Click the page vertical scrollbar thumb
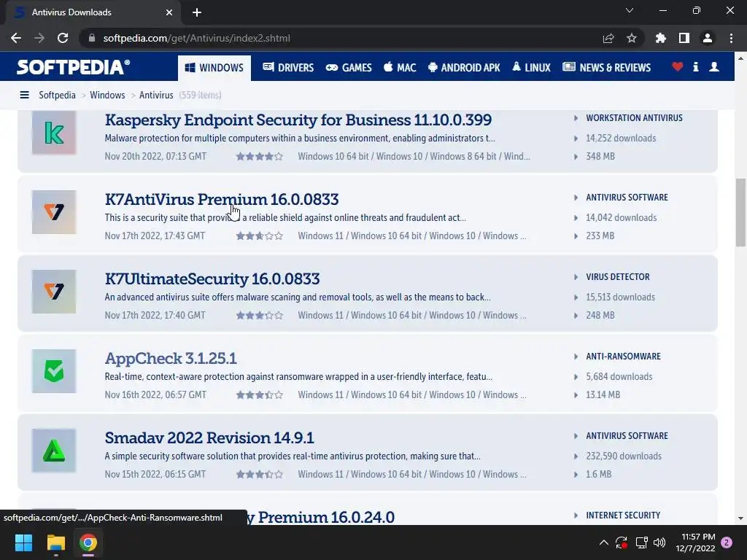Screen dimensions: 747x560 point(740,212)
